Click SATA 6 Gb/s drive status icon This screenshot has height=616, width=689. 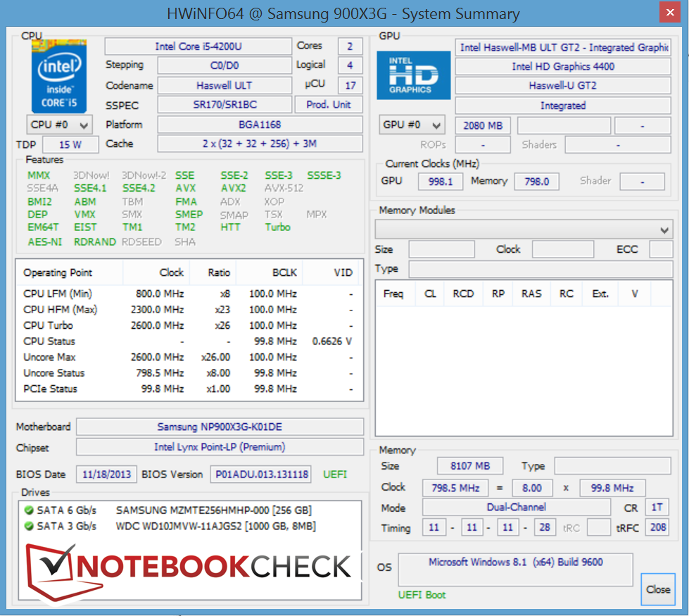pos(29,510)
